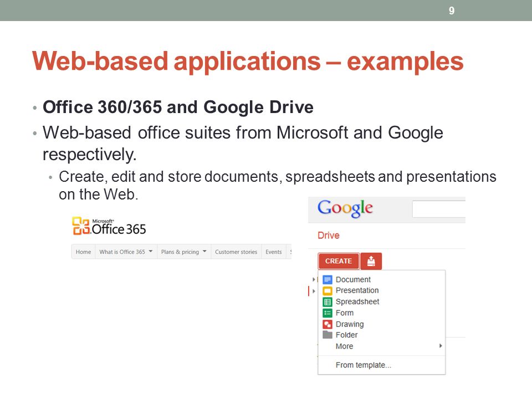Open the Customer stories tab

236,252
